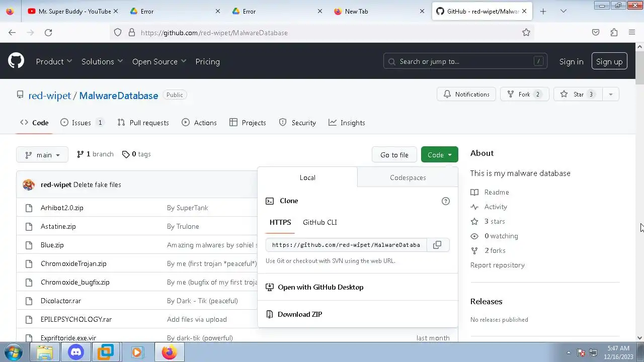Image resolution: width=644 pixels, height=362 pixels.
Task: Open the Pricing link
Action: [x=207, y=61]
